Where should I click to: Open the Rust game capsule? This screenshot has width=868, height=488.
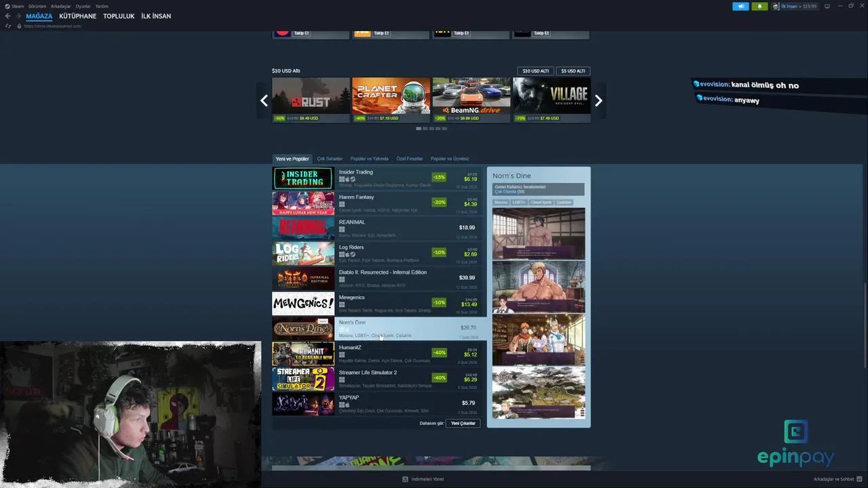pyautogui.click(x=311, y=100)
